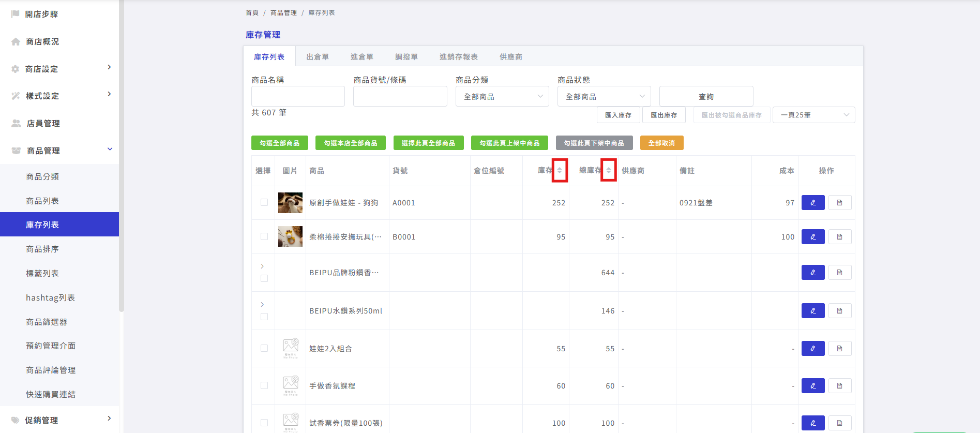Click the gear icon beside 商店設定

click(x=16, y=69)
